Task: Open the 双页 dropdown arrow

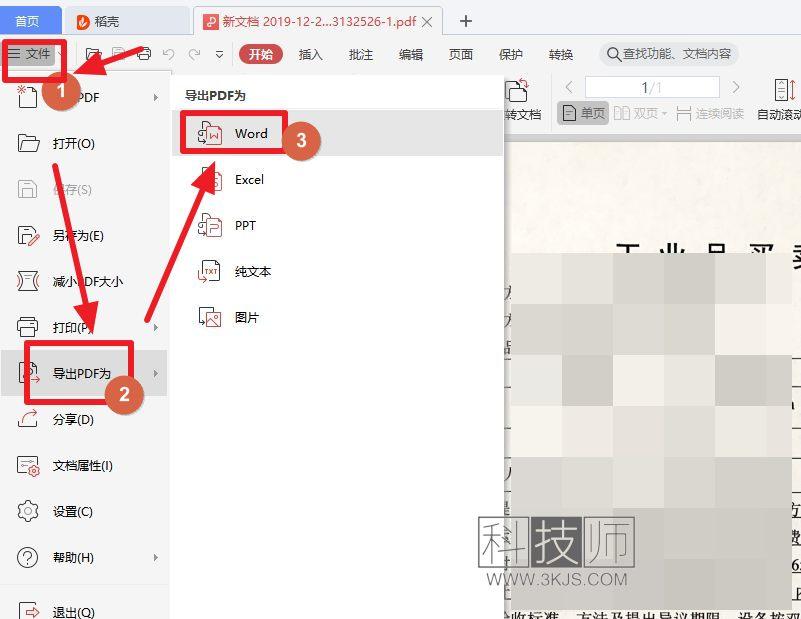Action: click(x=665, y=113)
